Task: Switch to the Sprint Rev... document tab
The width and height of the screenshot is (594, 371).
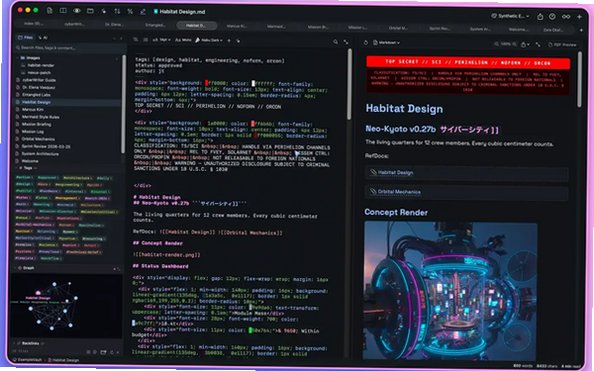Action: coord(439,28)
